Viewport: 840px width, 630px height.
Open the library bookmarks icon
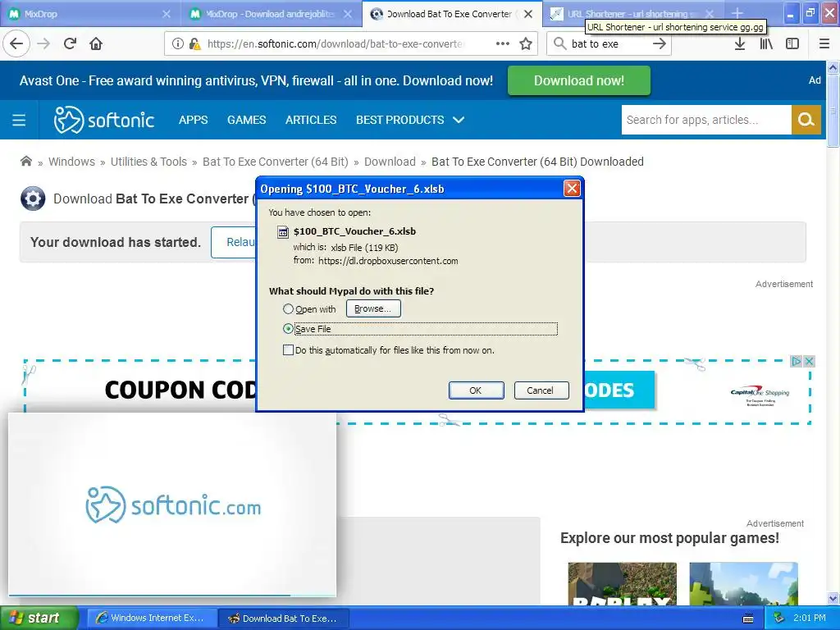point(766,43)
